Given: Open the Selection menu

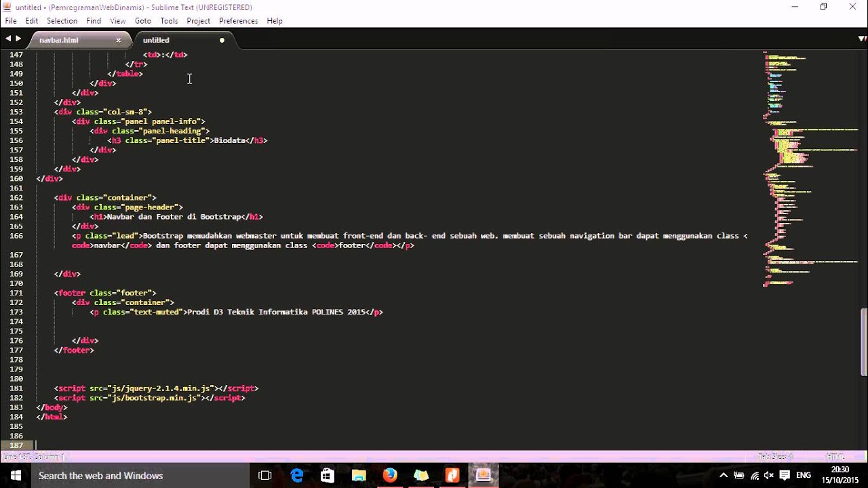Looking at the screenshot, I should click(x=62, y=21).
